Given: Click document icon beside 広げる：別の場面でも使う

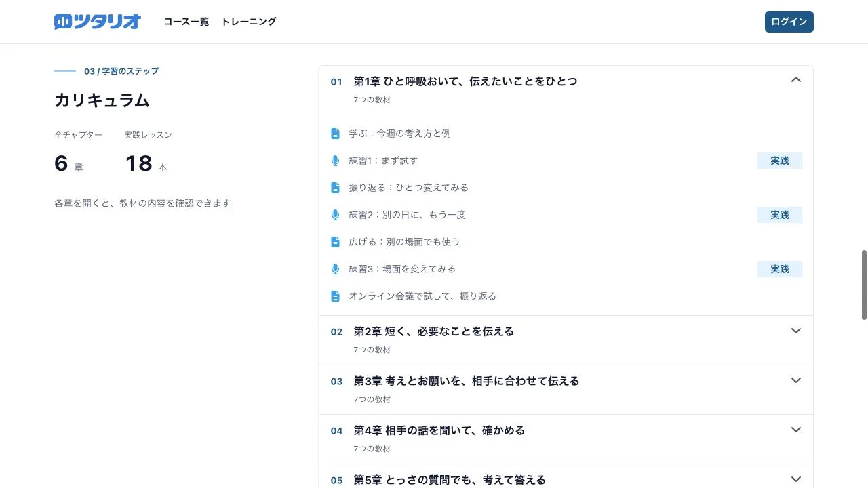Looking at the screenshot, I should [335, 242].
